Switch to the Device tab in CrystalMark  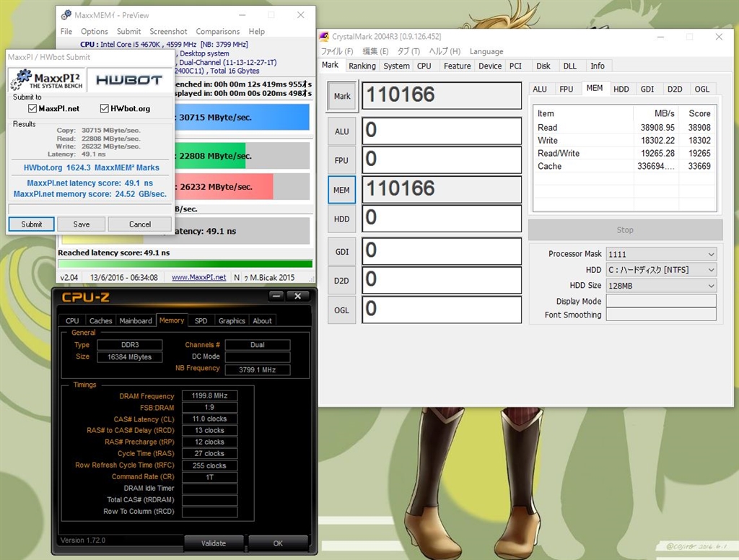point(490,66)
